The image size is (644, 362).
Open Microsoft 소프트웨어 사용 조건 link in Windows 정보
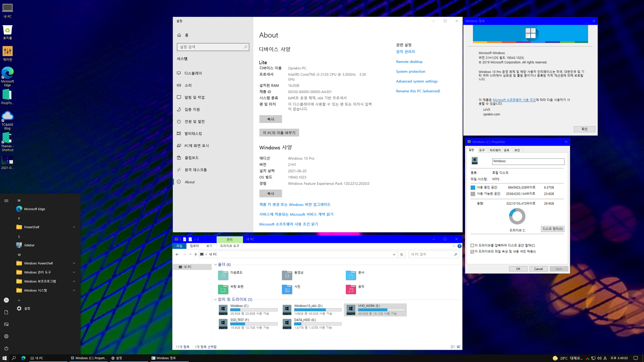514,100
